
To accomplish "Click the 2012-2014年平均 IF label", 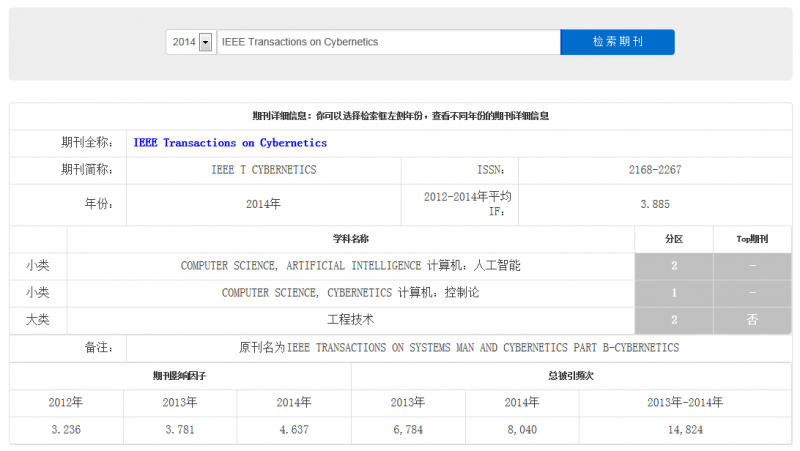I will click(467, 204).
